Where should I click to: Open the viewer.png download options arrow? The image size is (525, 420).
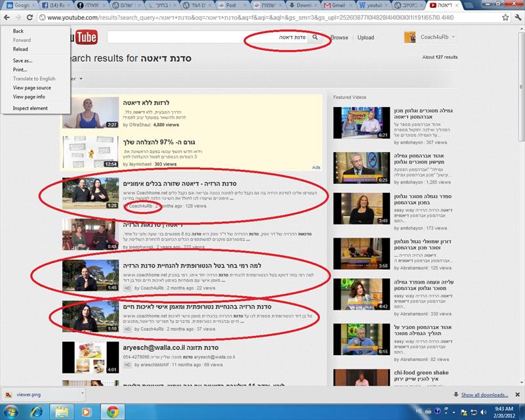(x=83, y=393)
